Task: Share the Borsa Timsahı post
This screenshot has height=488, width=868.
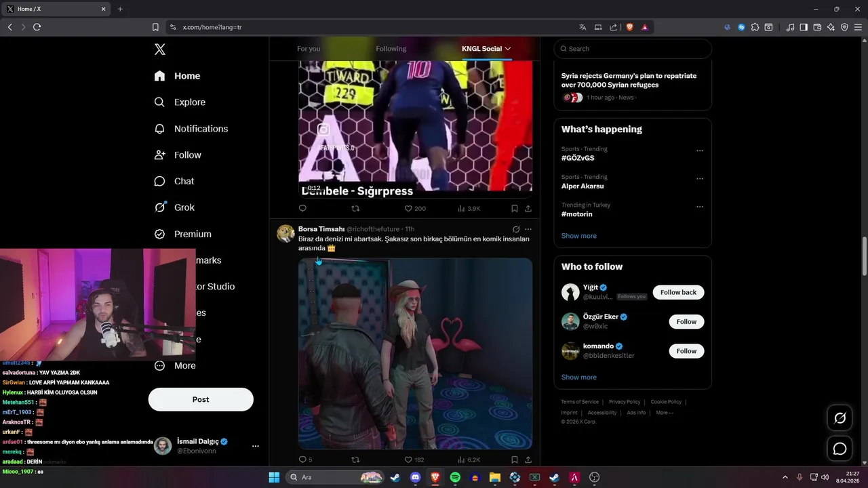Action: click(x=528, y=460)
